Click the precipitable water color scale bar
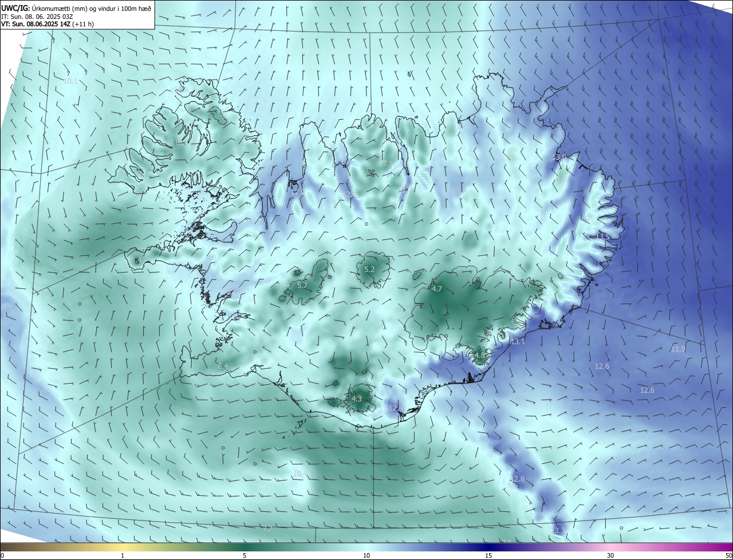The height and width of the screenshot is (560, 733). click(x=366, y=547)
